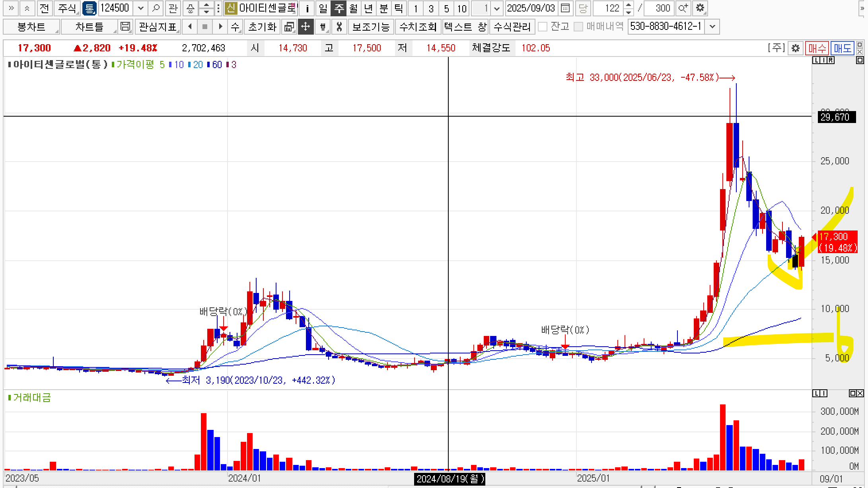Expand the minute interval dropdown arrow
868x488 pixels.
[497, 8]
